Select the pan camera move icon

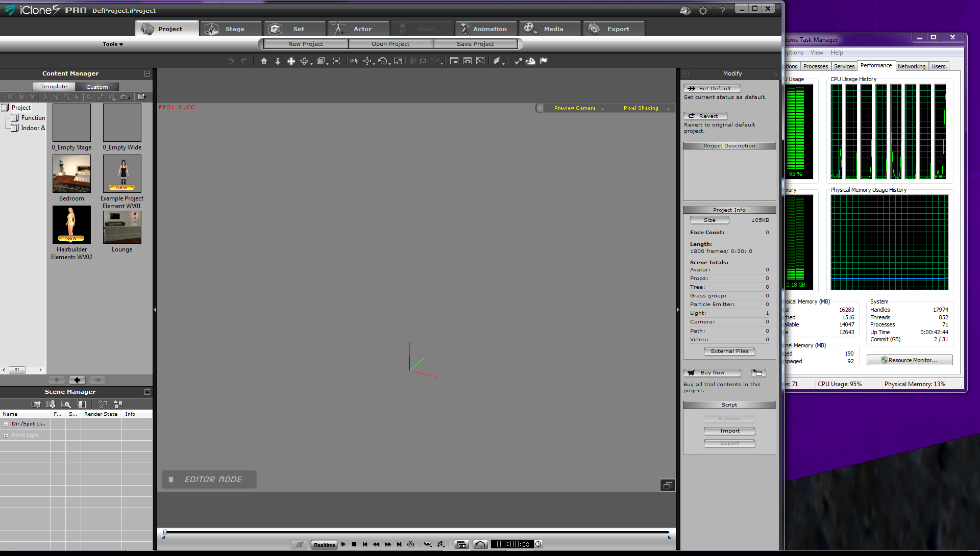291,61
